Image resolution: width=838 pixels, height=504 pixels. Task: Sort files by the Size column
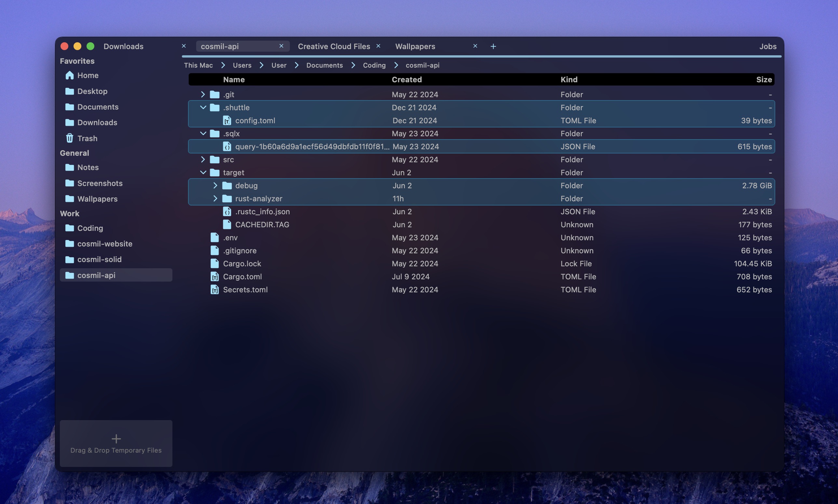764,79
